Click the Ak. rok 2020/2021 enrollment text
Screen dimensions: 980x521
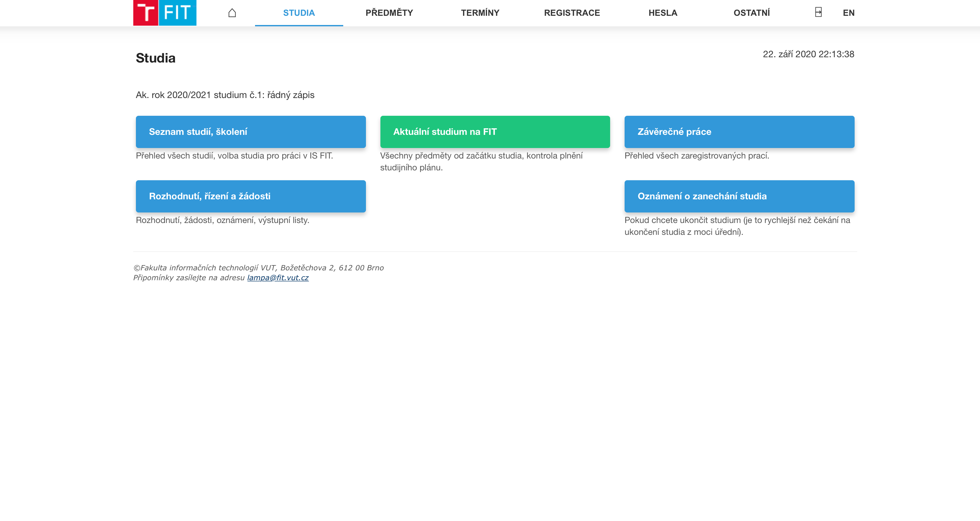click(225, 95)
